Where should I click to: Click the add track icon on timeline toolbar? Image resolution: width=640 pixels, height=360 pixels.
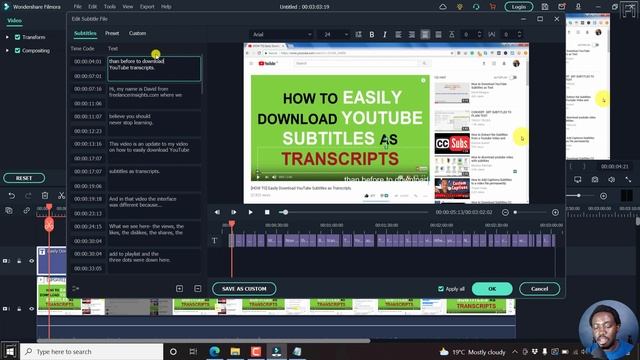point(9,211)
